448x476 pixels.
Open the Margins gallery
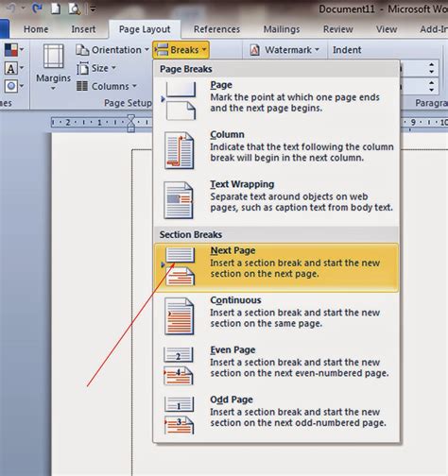click(53, 67)
